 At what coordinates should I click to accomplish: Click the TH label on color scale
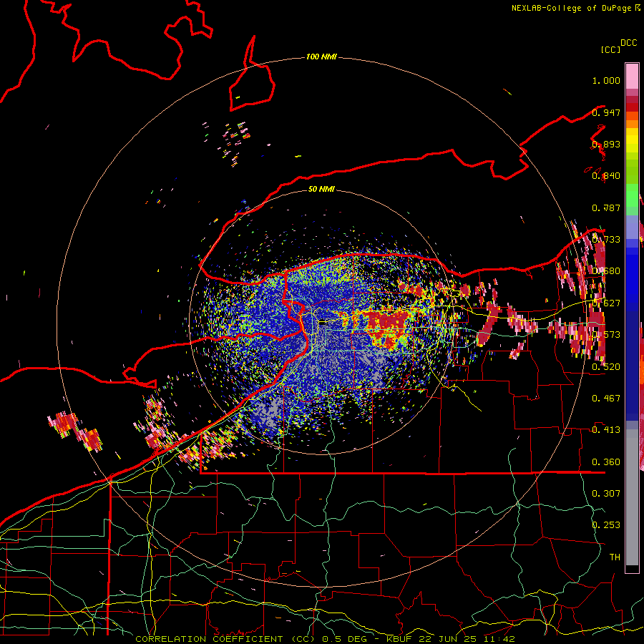(x=615, y=557)
